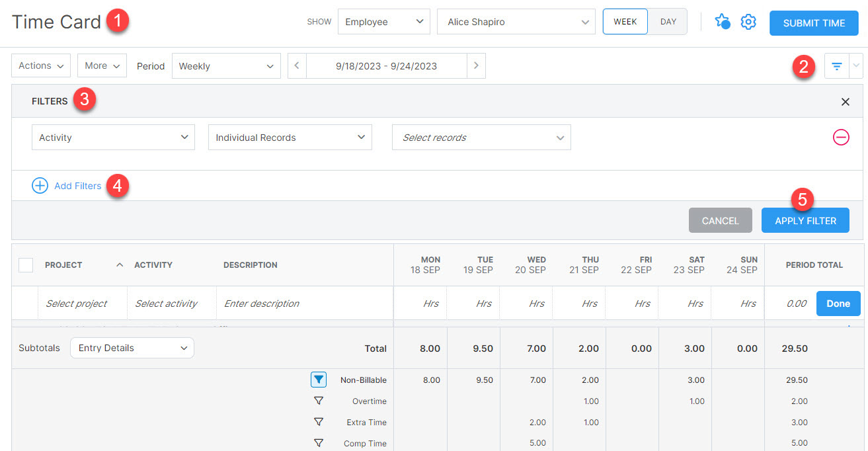Remove the Activity filter row with minus icon

click(x=841, y=137)
